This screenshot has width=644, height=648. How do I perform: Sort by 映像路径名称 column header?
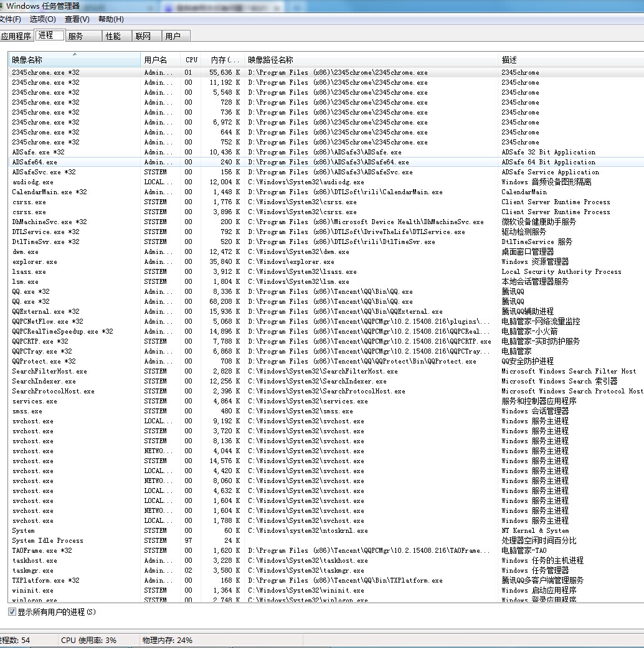pyautogui.click(x=371, y=60)
